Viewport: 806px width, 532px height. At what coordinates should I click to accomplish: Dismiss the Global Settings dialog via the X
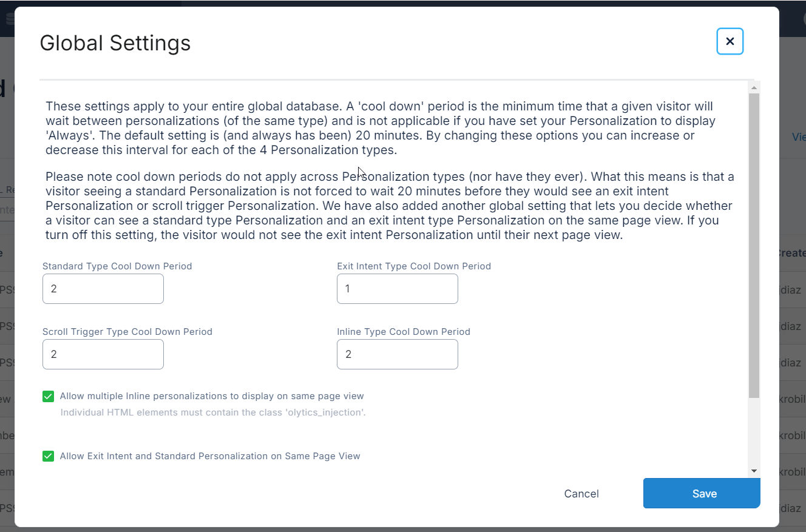pos(730,41)
